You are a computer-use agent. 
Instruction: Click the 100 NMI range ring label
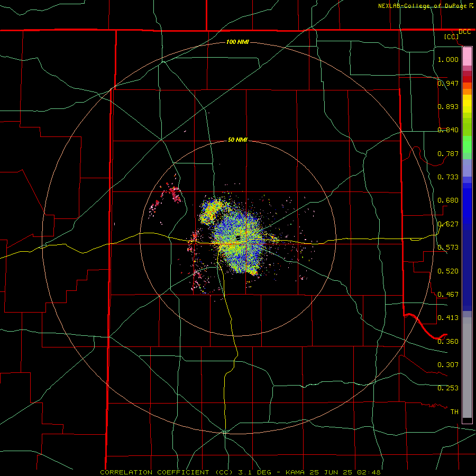point(237,42)
